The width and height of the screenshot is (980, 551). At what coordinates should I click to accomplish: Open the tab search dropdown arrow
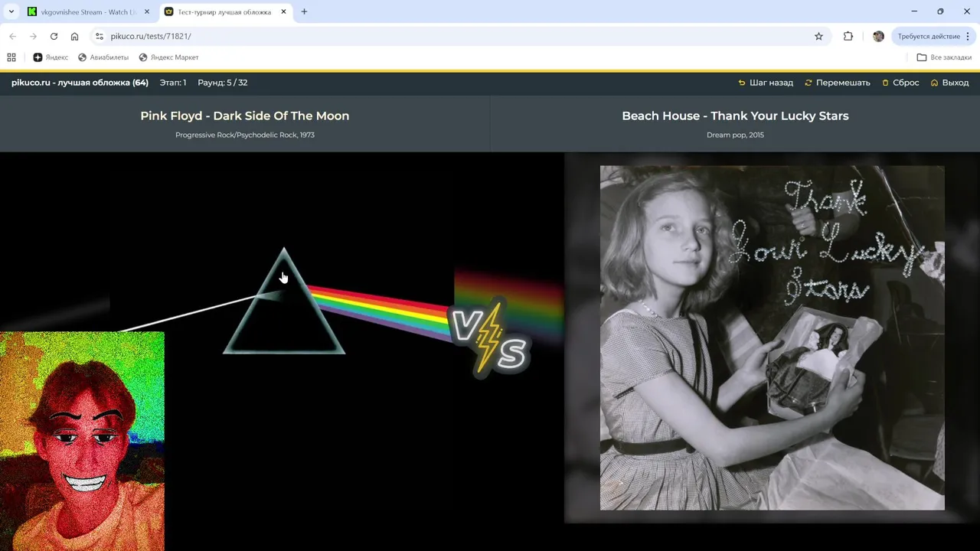pyautogui.click(x=11, y=11)
